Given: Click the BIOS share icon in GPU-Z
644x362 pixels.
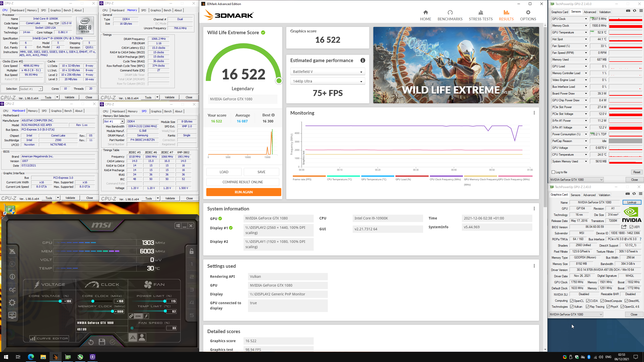Looking at the screenshot, I should pyautogui.click(x=624, y=227).
